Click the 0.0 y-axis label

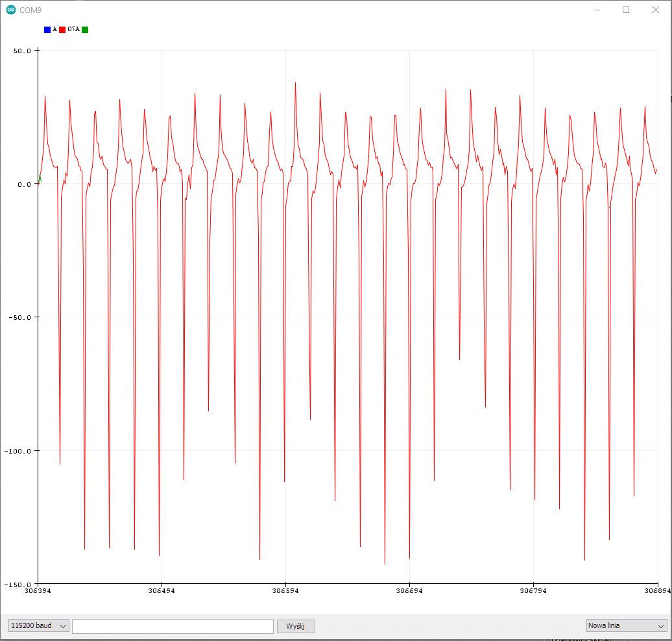pyautogui.click(x=25, y=184)
